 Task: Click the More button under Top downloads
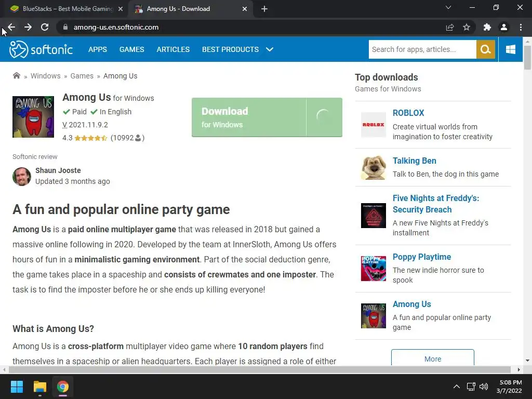tap(433, 357)
